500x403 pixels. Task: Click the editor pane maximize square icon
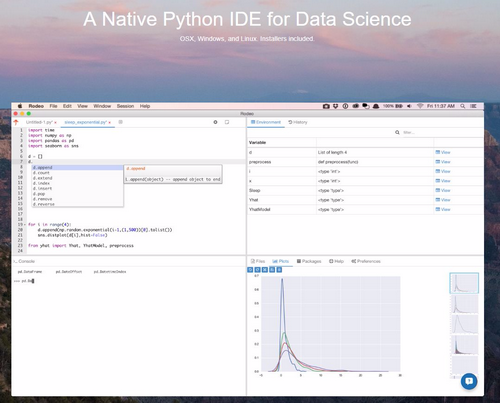[227, 122]
